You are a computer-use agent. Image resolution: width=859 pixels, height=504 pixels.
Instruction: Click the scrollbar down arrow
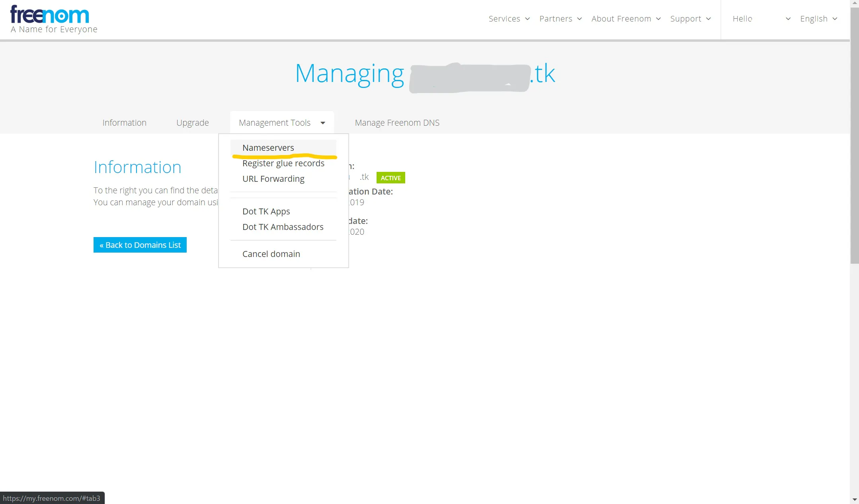click(854, 500)
